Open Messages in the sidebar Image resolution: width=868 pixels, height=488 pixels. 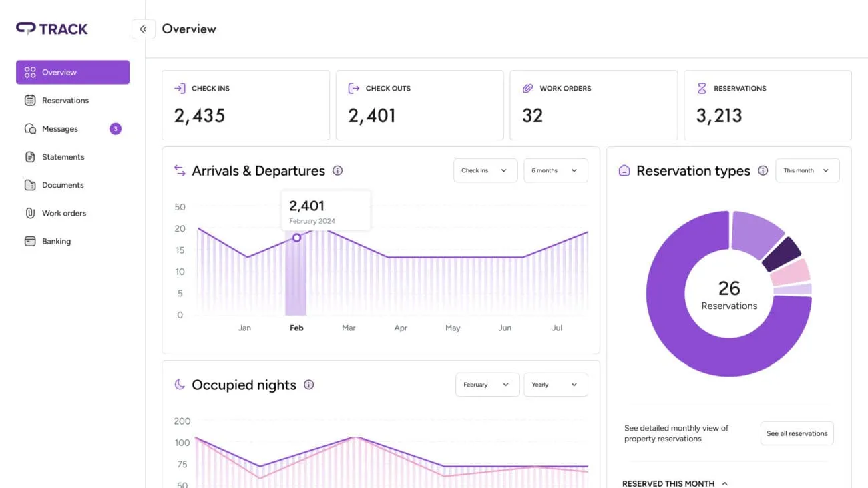click(x=59, y=129)
